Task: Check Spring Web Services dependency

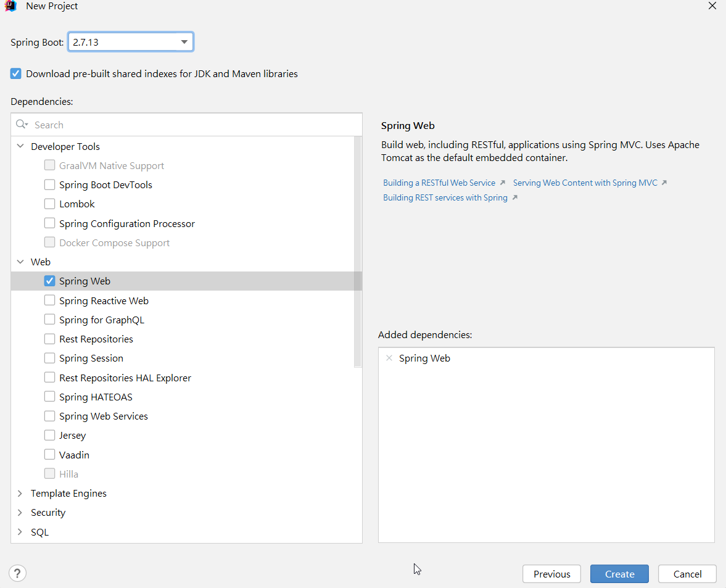Action: click(x=49, y=416)
